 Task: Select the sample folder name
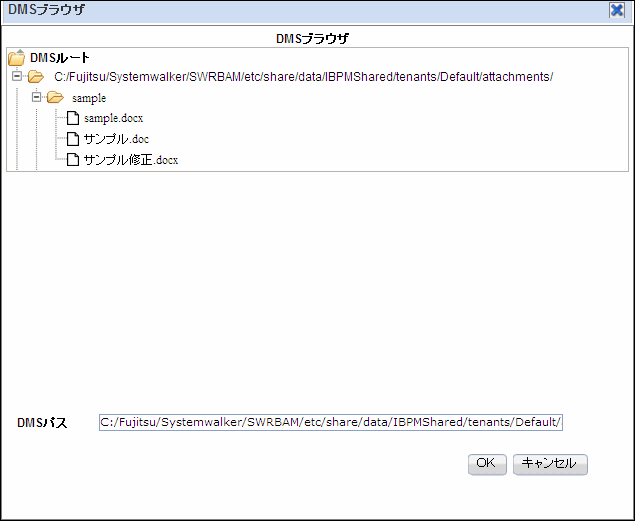click(89, 98)
